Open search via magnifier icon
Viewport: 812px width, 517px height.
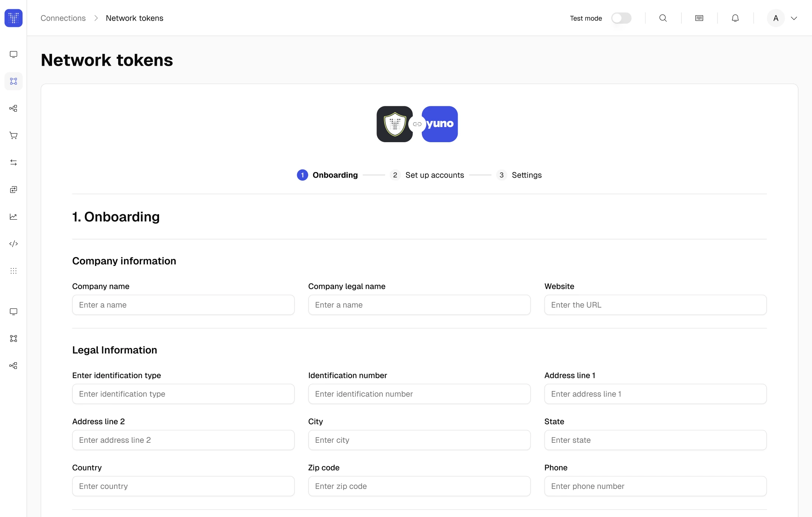(663, 18)
